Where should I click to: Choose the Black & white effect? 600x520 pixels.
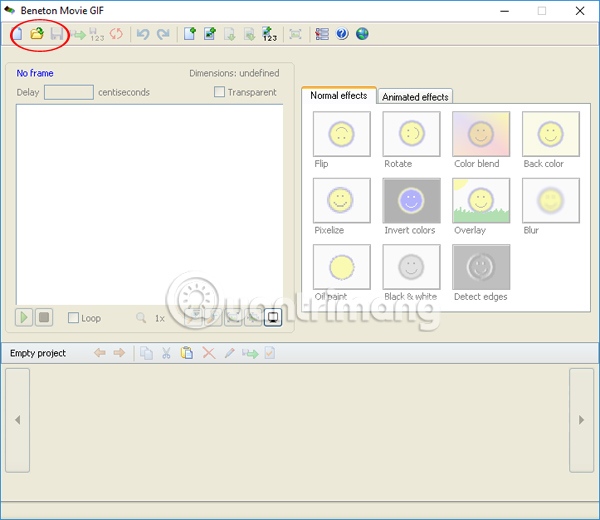pyautogui.click(x=411, y=267)
